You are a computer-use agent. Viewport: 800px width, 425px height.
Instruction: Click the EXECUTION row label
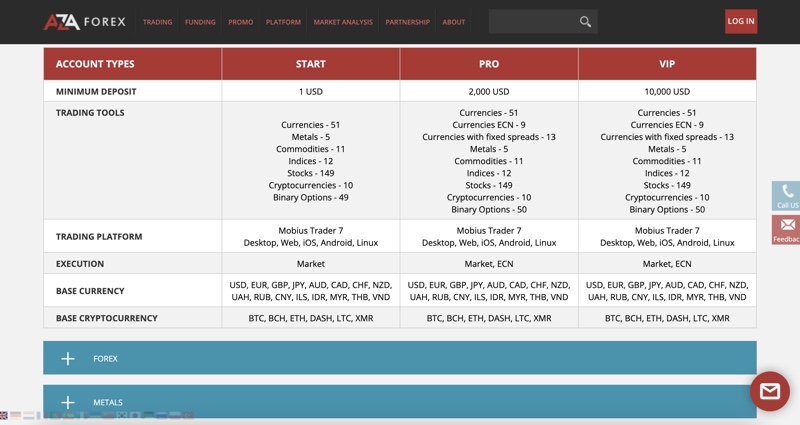tap(80, 264)
